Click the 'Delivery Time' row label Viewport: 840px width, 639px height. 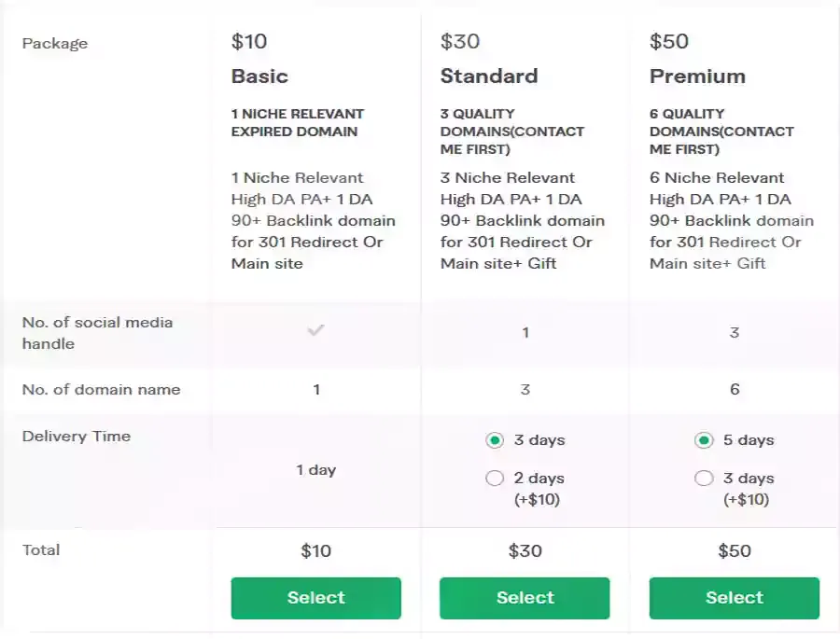pyautogui.click(x=77, y=436)
